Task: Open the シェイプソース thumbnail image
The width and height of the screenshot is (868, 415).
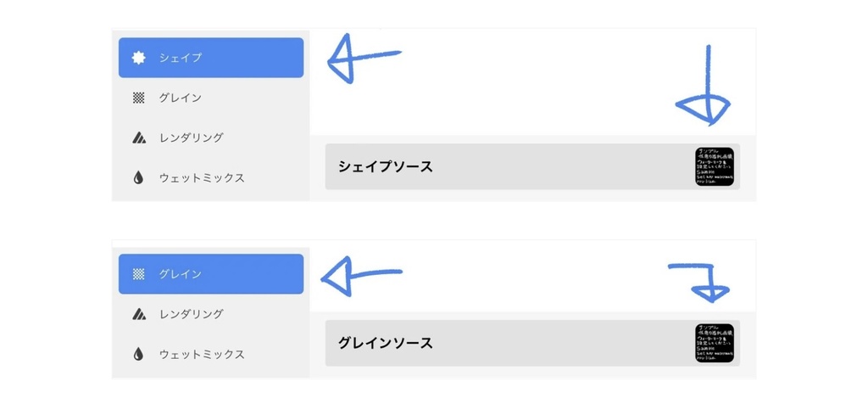Action: tap(715, 166)
